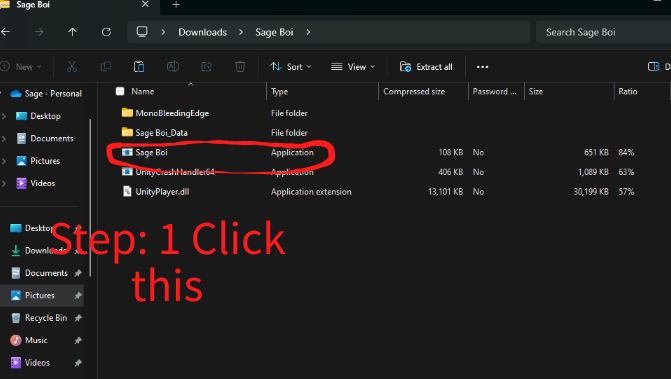Refresh the current folder view
The image size is (671, 379).
[x=106, y=32]
